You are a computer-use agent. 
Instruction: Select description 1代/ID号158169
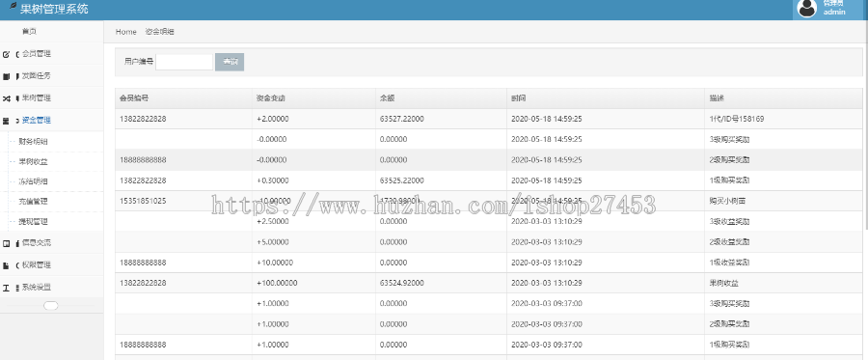pos(737,119)
